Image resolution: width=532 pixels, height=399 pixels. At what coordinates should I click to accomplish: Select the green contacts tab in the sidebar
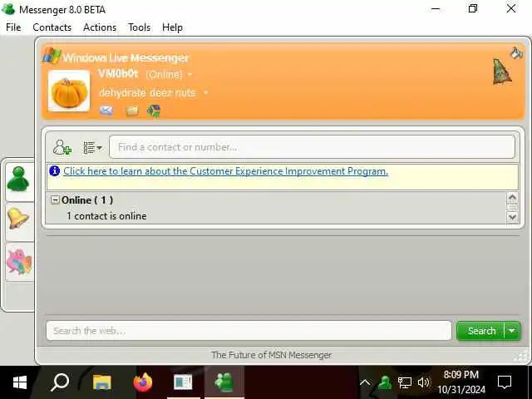coord(18,180)
